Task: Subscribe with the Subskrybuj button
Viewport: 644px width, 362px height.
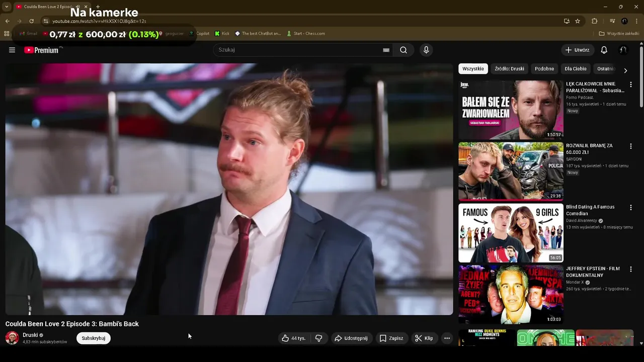Action: coord(94,338)
